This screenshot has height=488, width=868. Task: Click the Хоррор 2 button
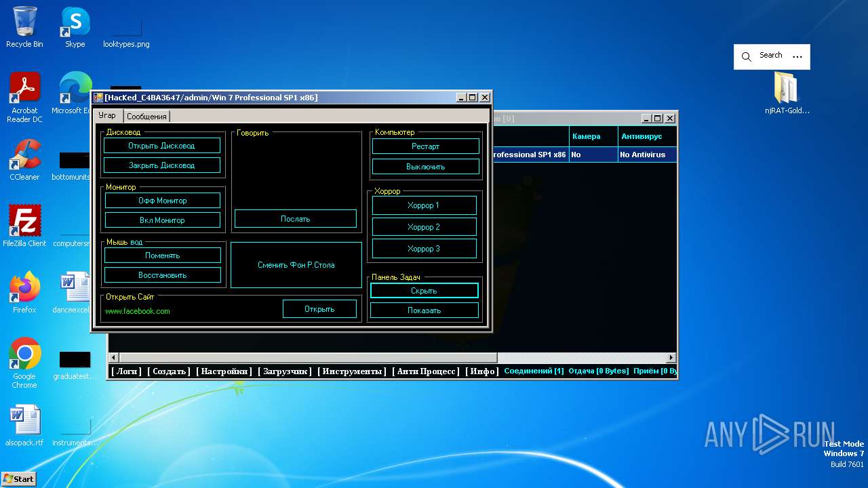point(424,227)
